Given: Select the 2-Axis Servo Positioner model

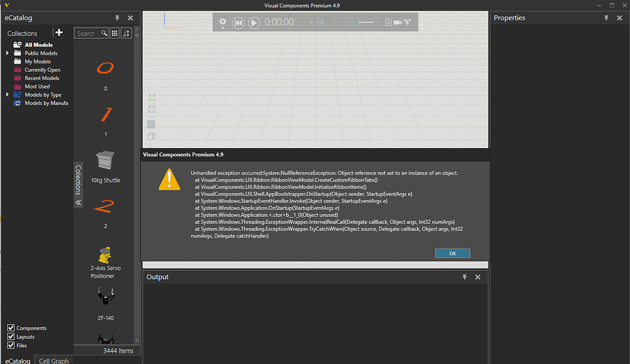Looking at the screenshot, I should point(105,255).
